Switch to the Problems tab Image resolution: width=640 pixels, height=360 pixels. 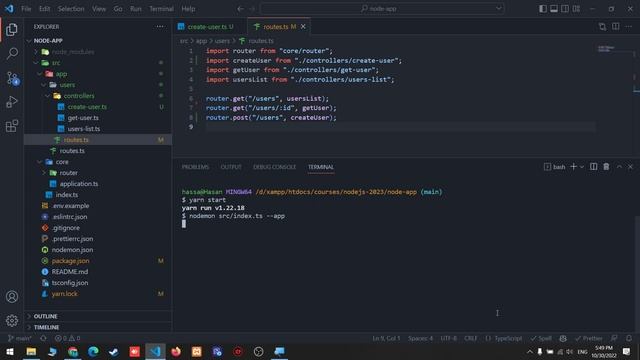pyautogui.click(x=195, y=167)
